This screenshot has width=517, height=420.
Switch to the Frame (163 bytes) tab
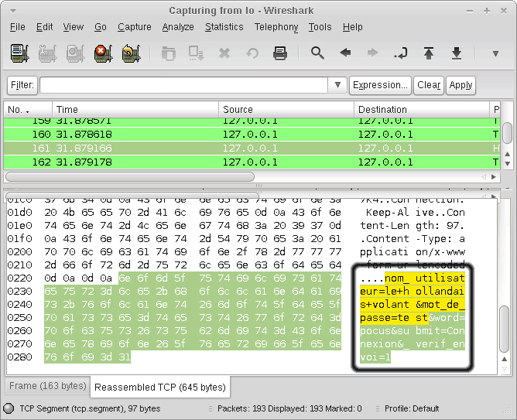click(x=46, y=387)
